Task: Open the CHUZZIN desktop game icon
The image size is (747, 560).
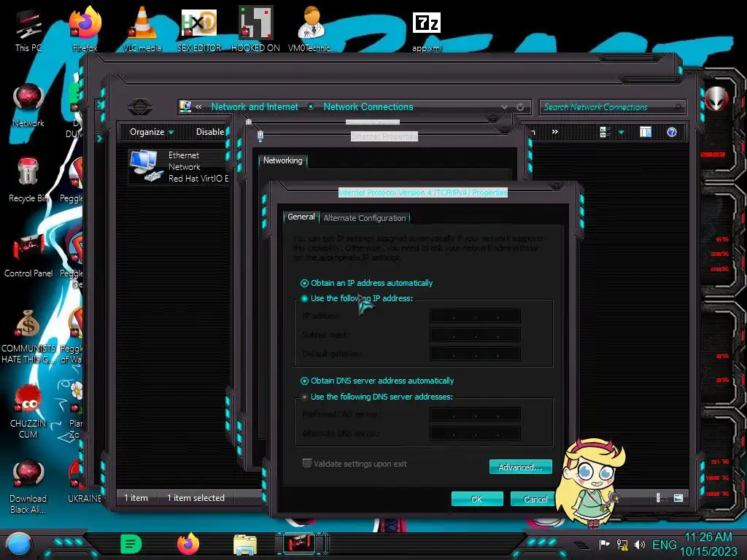Action: point(28,412)
